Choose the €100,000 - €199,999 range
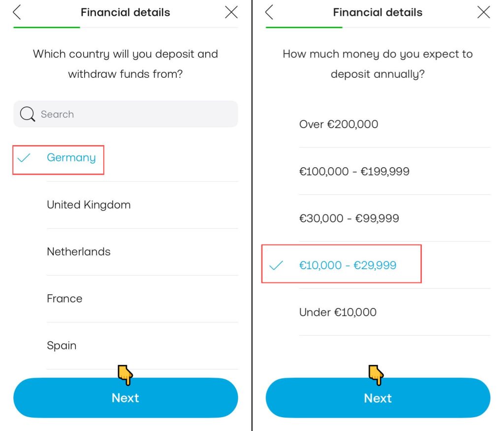Viewport: 504px width, 431px height. tap(354, 171)
